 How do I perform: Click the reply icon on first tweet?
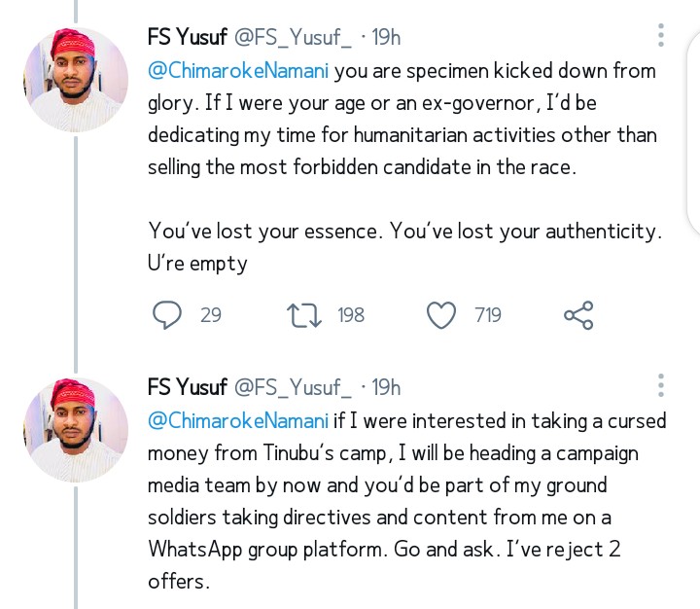click(x=168, y=314)
